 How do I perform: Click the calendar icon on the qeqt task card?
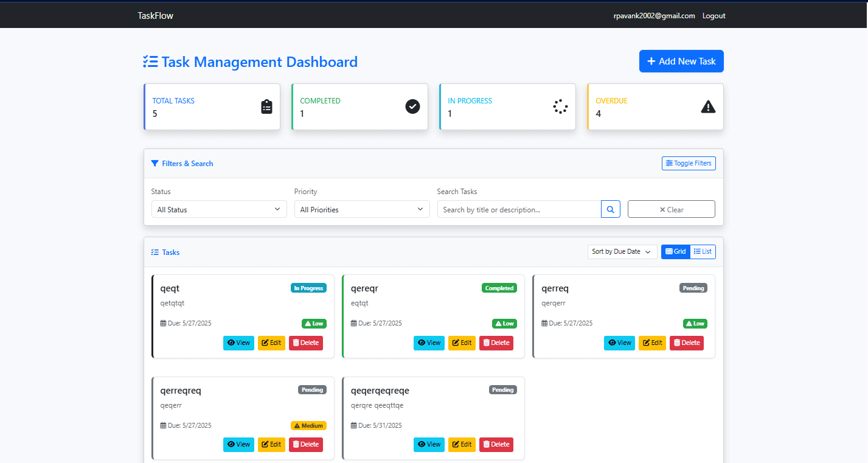tap(162, 323)
